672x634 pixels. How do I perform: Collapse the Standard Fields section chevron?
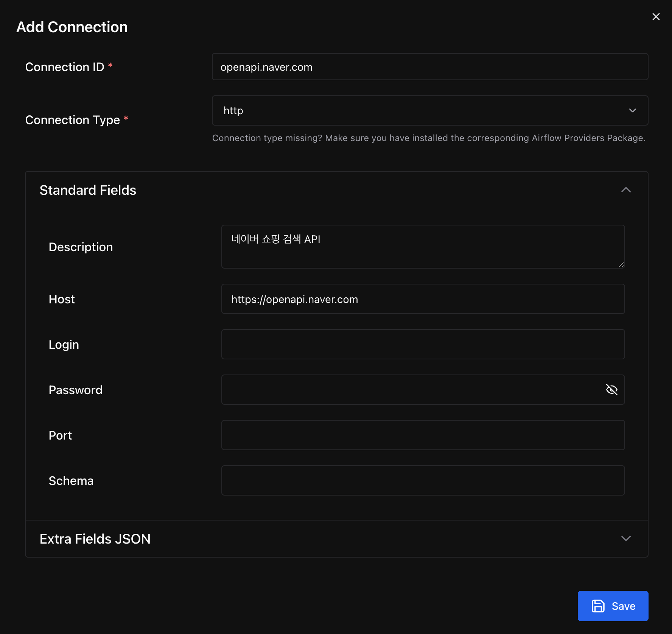(626, 190)
